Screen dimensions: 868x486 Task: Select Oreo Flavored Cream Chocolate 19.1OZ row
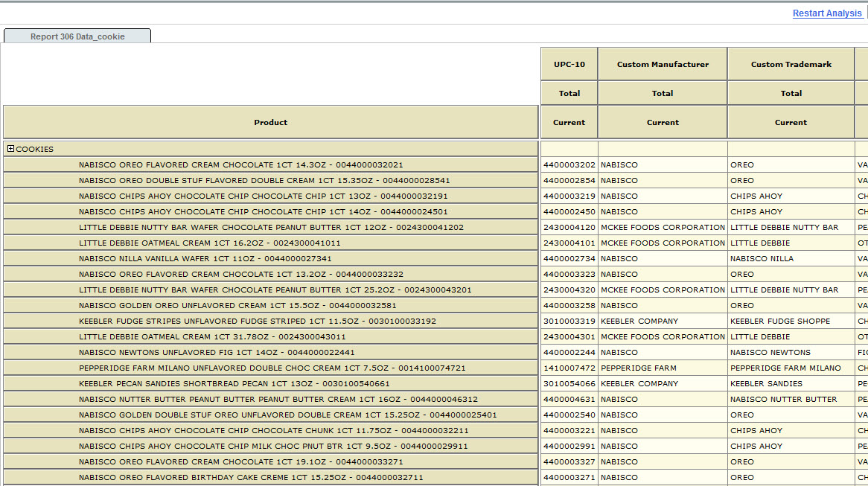click(271, 461)
